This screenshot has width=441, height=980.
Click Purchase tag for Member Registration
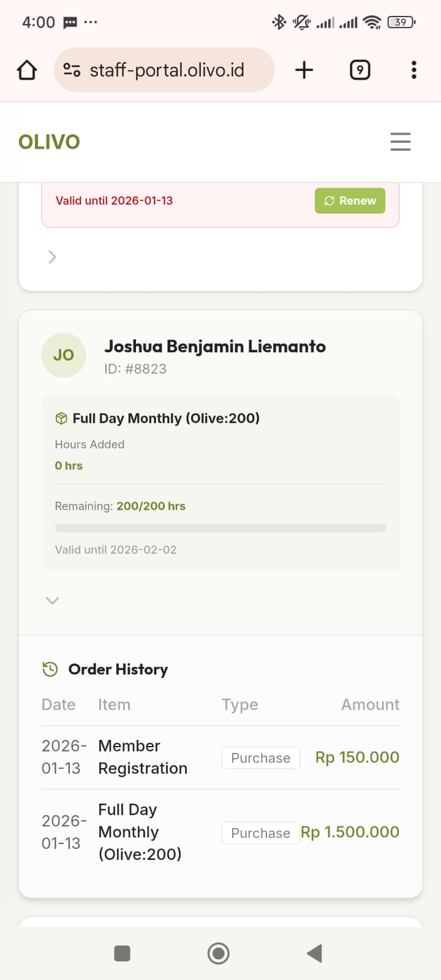click(261, 758)
